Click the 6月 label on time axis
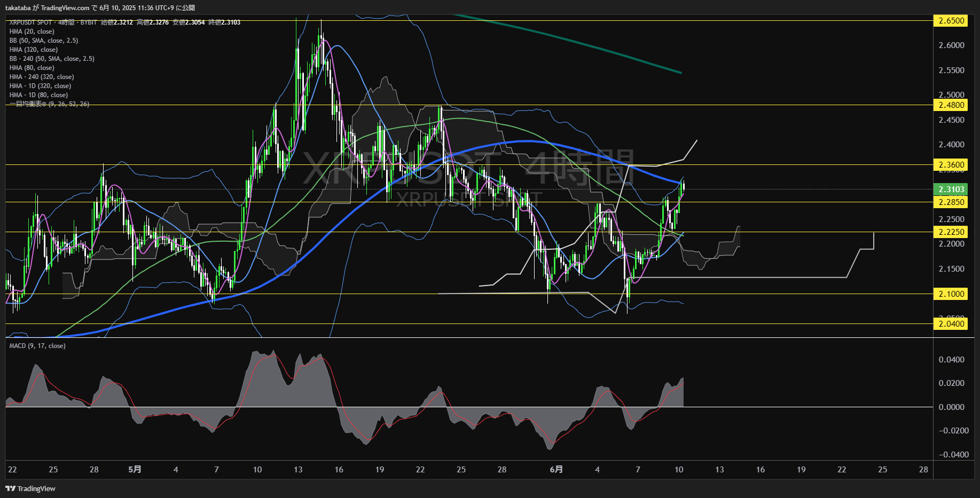This screenshot has height=498, width=980. tap(556, 470)
